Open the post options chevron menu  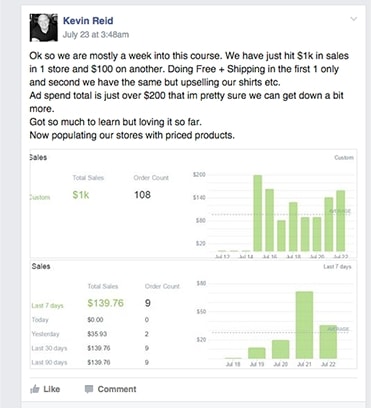[354, 19]
